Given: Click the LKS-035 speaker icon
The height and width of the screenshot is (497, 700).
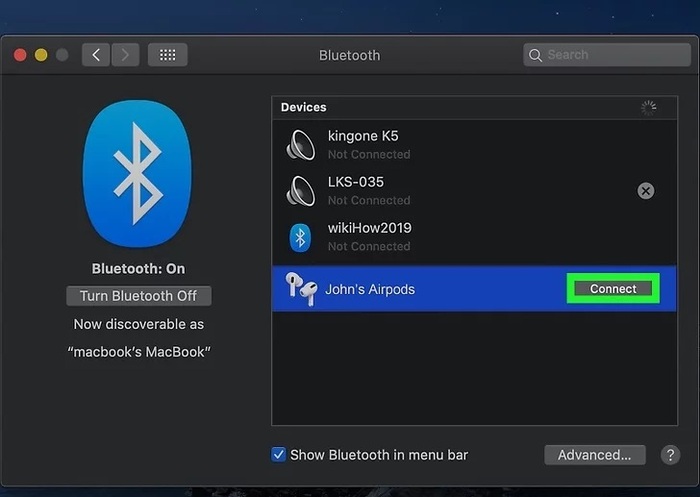Looking at the screenshot, I should [x=300, y=191].
